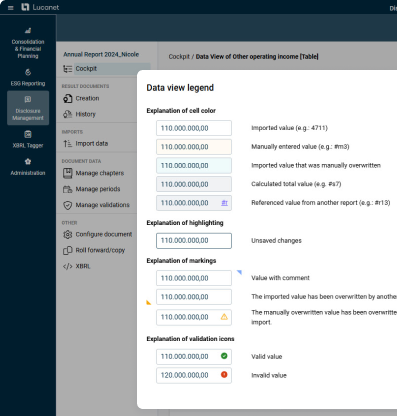Open Manage chapters
This screenshot has width=397, height=416.
[100, 173]
